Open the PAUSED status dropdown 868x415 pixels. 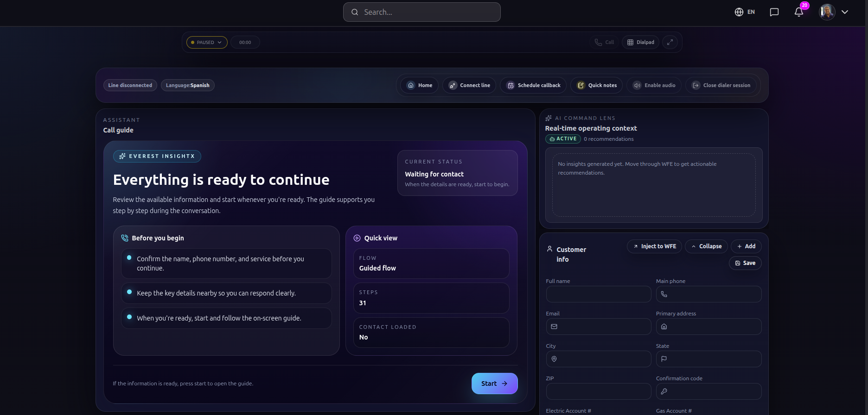click(207, 42)
